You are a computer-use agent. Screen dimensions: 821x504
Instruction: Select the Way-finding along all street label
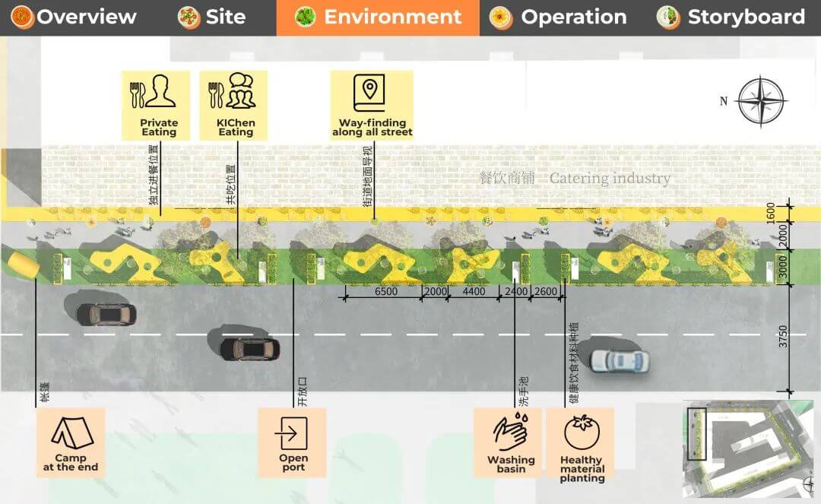[x=372, y=127]
